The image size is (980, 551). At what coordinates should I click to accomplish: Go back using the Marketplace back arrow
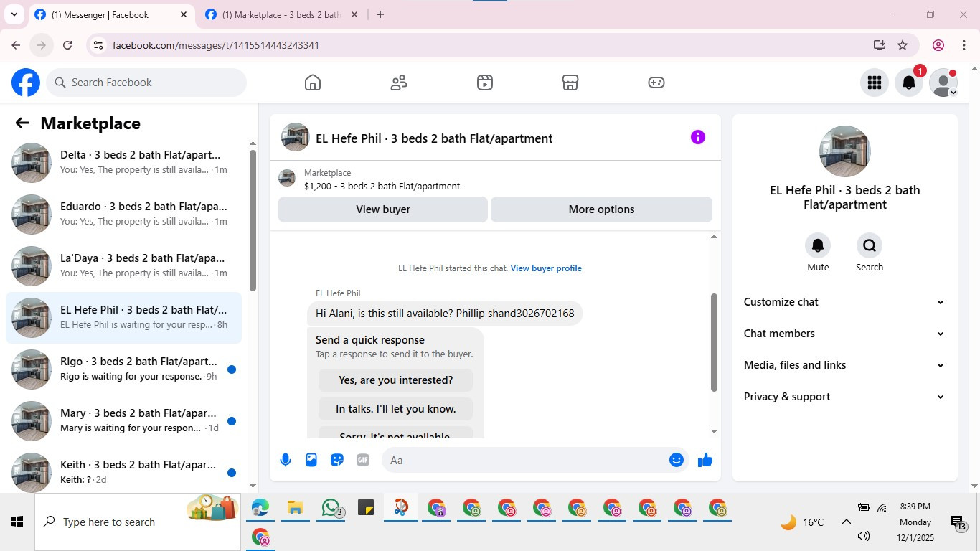click(22, 123)
